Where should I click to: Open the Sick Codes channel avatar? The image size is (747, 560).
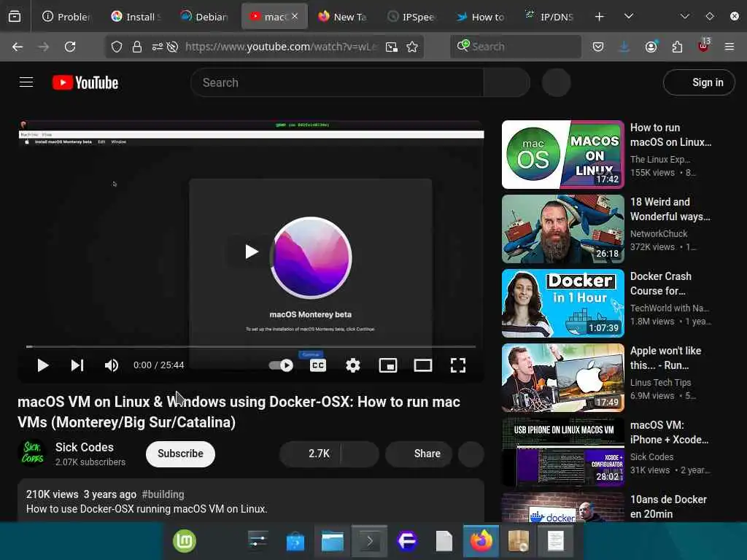click(32, 453)
